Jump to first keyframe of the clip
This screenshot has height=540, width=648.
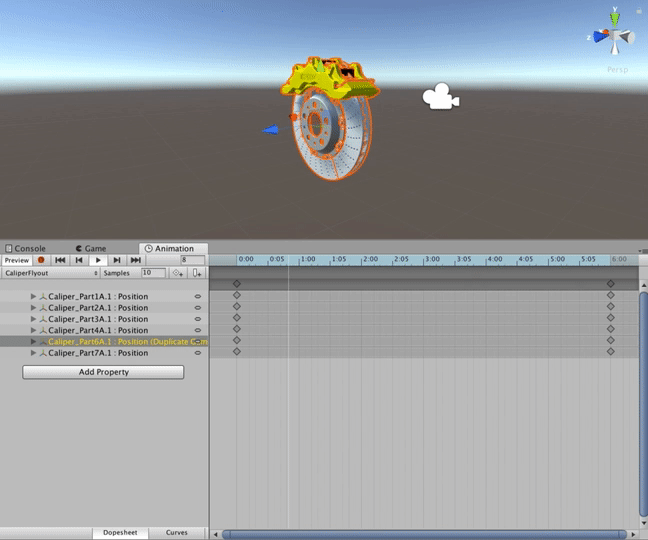[x=60, y=260]
